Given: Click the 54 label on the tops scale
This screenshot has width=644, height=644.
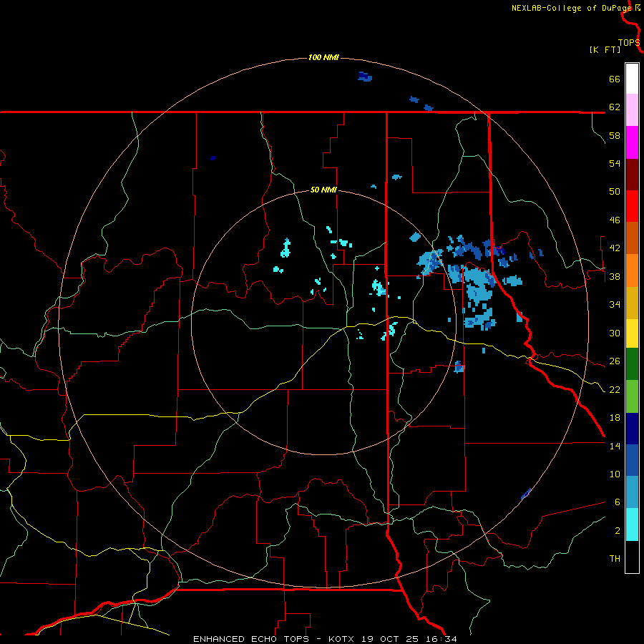Looking at the screenshot, I should (x=615, y=163).
